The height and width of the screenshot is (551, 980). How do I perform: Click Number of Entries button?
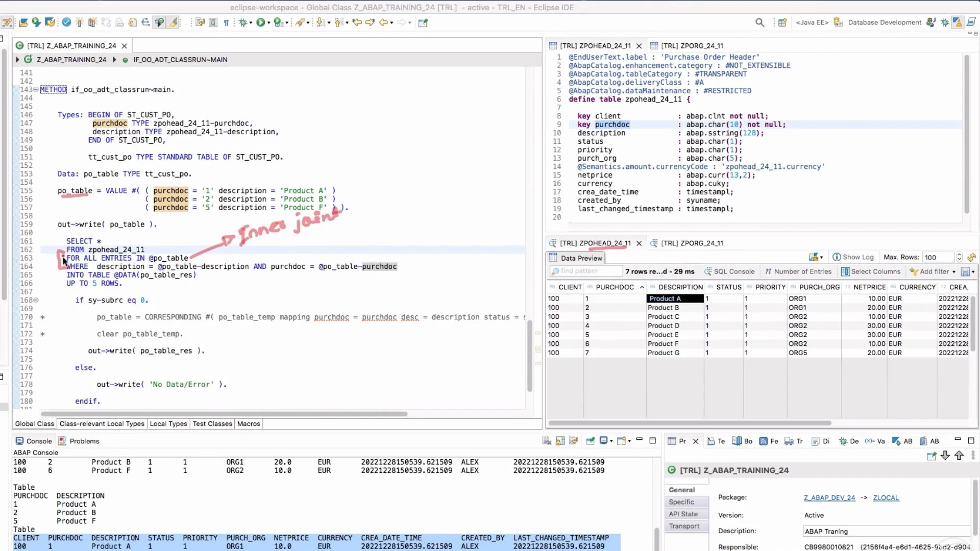(x=798, y=271)
